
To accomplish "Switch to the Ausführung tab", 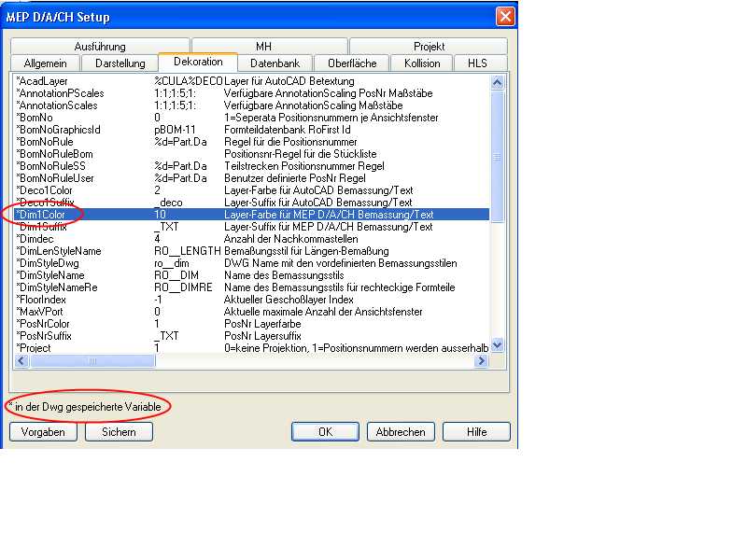I will 100,46.
